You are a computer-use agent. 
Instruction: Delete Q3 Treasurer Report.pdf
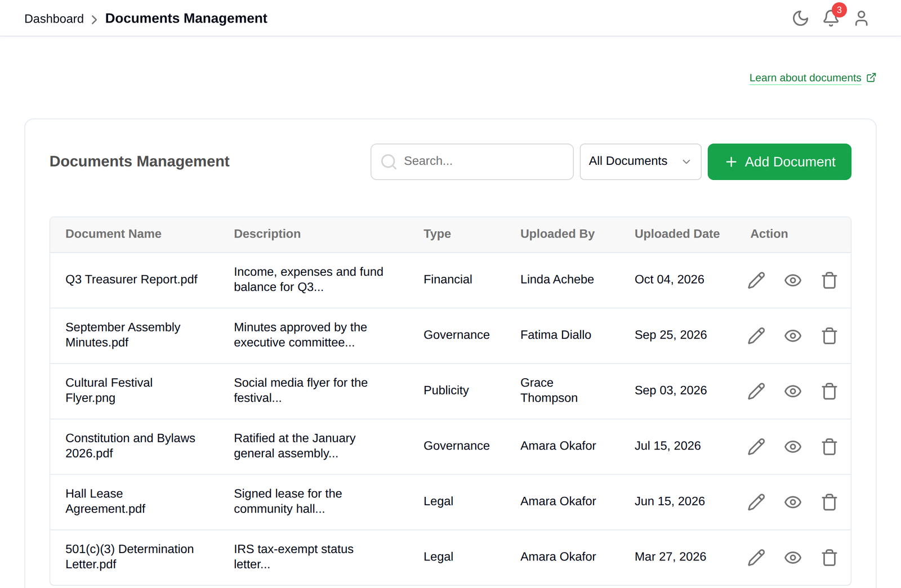pos(829,280)
